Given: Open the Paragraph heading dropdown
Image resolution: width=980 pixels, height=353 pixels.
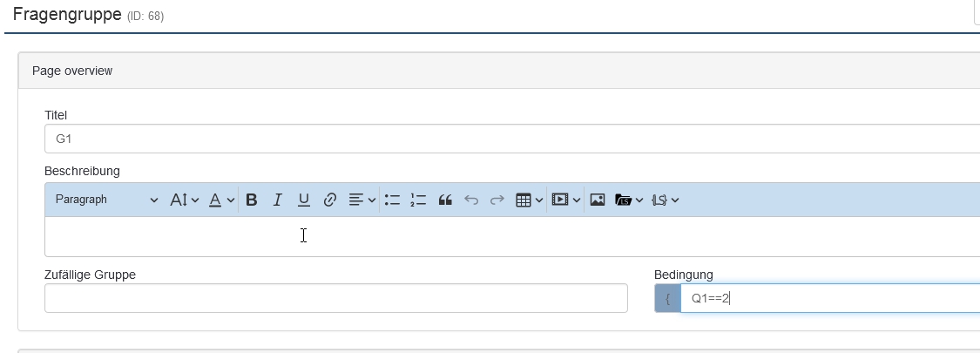Looking at the screenshot, I should pos(106,200).
